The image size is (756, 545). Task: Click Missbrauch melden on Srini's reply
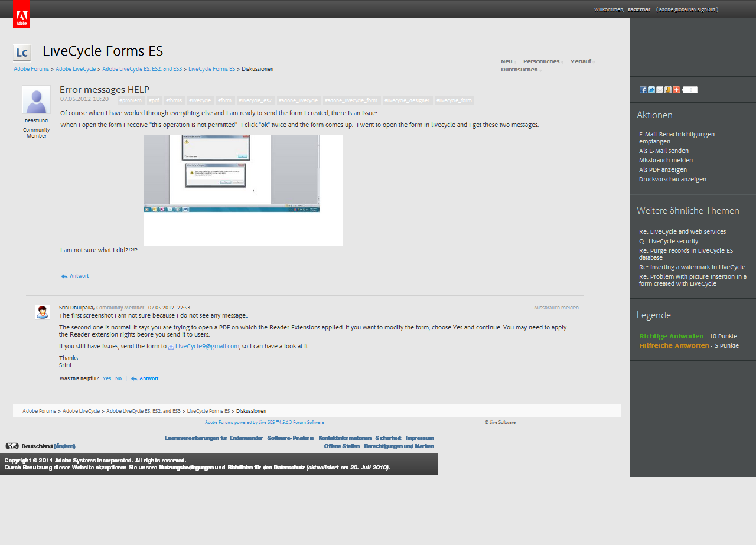pyautogui.click(x=556, y=308)
